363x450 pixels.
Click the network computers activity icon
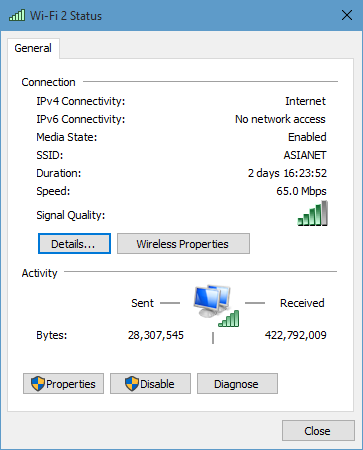(212, 300)
